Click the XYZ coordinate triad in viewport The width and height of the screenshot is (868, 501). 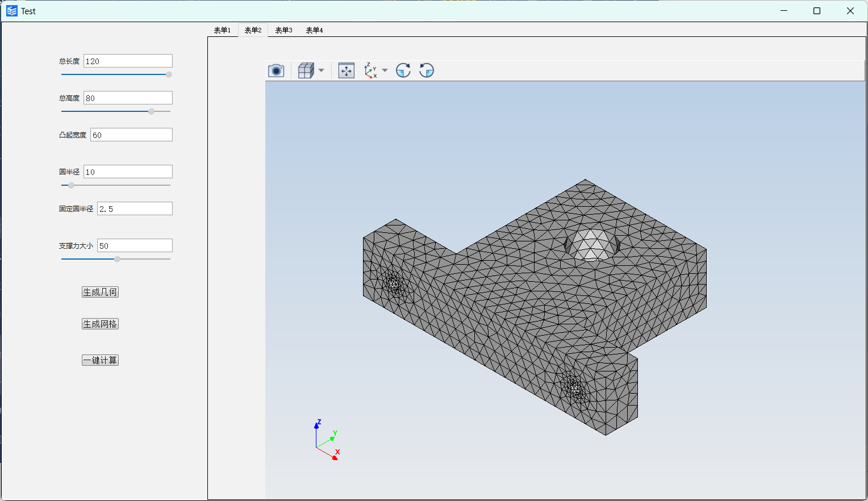pyautogui.click(x=327, y=440)
